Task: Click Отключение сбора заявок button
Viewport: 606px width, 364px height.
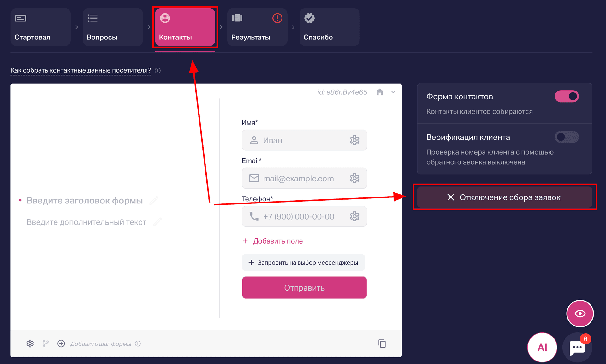Action: click(x=504, y=197)
